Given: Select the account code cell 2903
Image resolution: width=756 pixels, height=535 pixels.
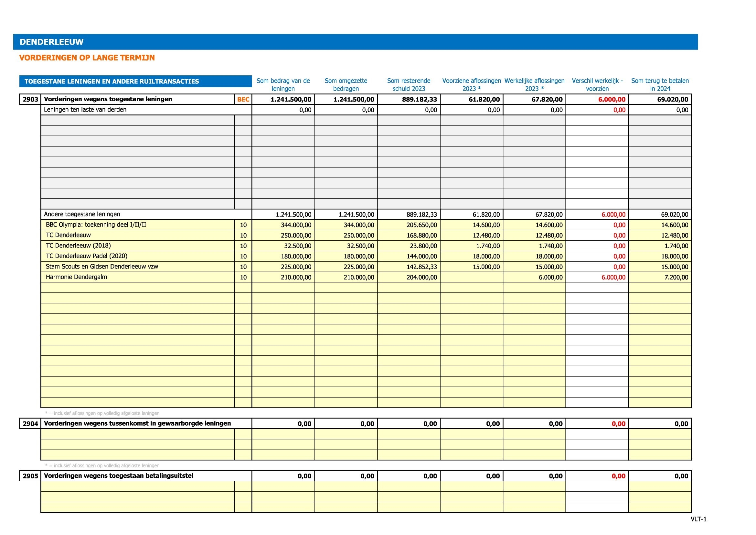Looking at the screenshot, I should pyautogui.click(x=30, y=99).
